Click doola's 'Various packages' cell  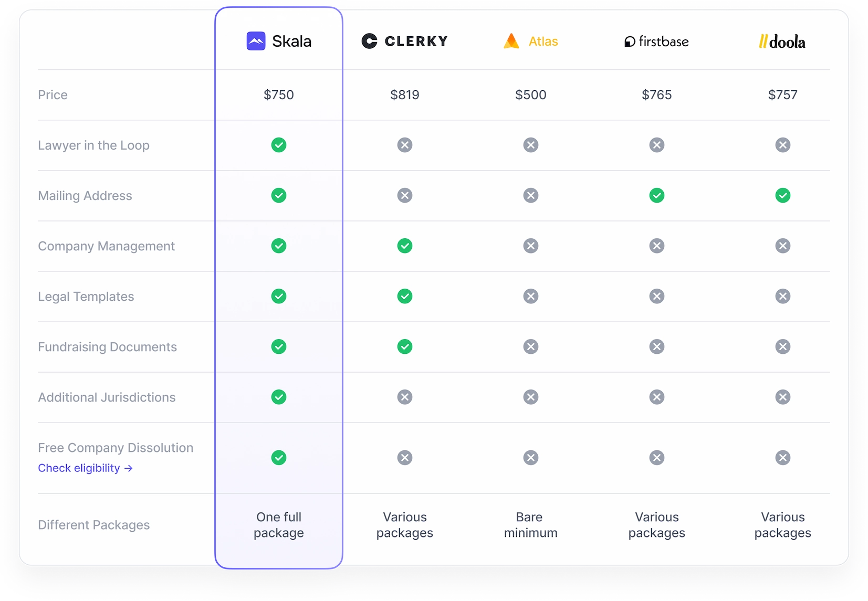[783, 525]
